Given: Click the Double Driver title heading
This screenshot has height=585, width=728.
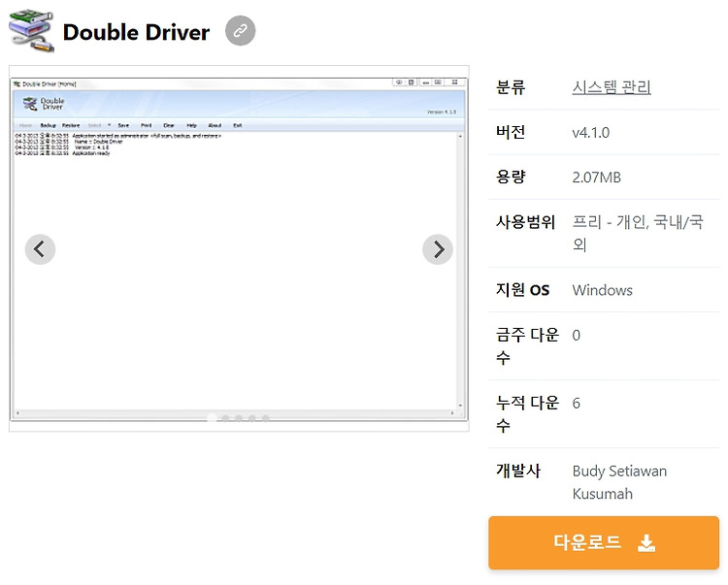Looking at the screenshot, I should 136,32.
